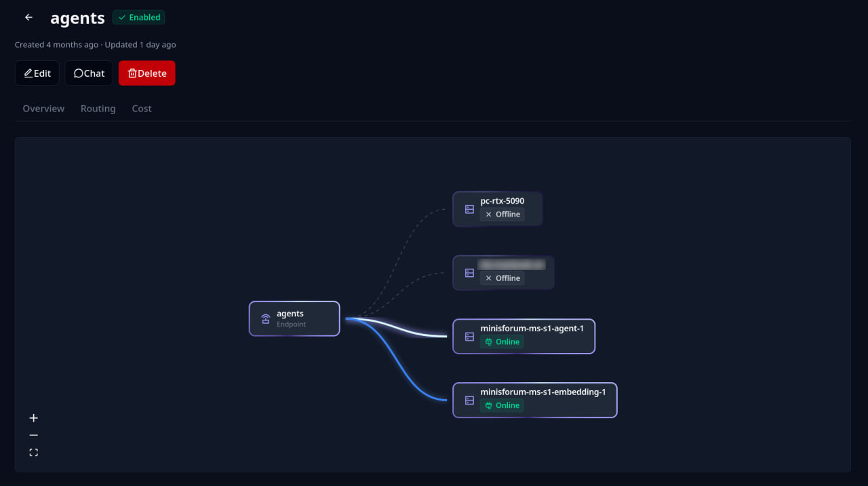The height and width of the screenshot is (486, 868).
Task: Open the Cost tab
Action: tap(142, 109)
